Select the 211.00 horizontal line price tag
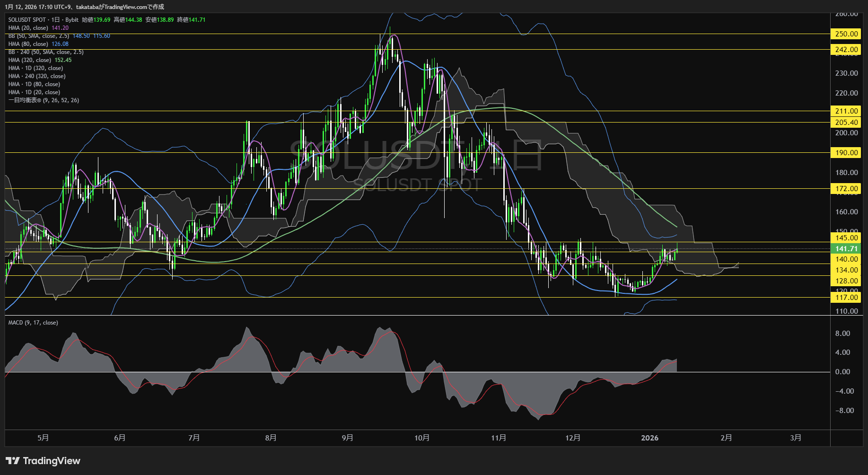This screenshot has width=868, height=475. (846, 111)
